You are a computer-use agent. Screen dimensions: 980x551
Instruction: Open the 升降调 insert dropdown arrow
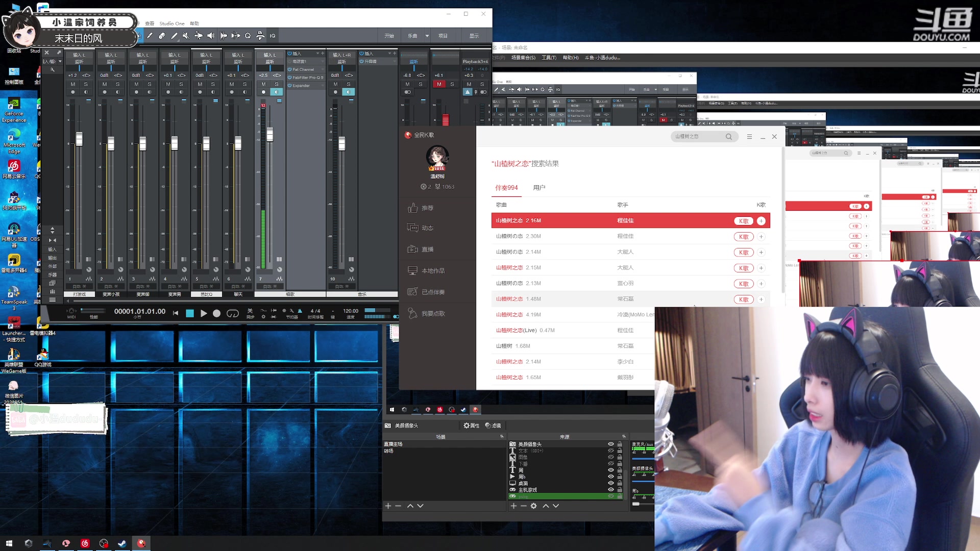pyautogui.click(x=395, y=61)
